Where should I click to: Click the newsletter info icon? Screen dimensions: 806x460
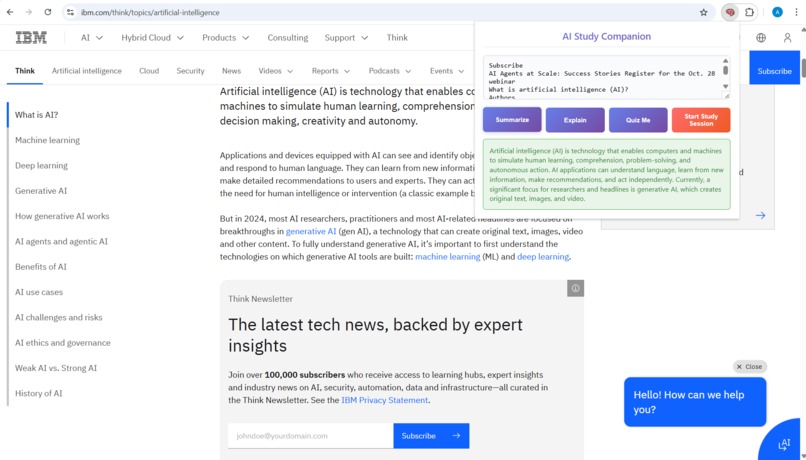575,288
